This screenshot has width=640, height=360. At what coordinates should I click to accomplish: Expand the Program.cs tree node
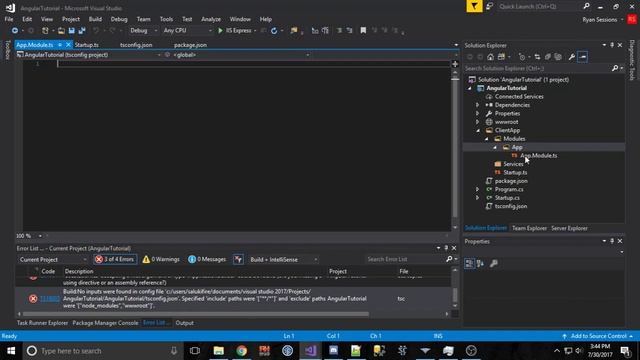(478, 189)
